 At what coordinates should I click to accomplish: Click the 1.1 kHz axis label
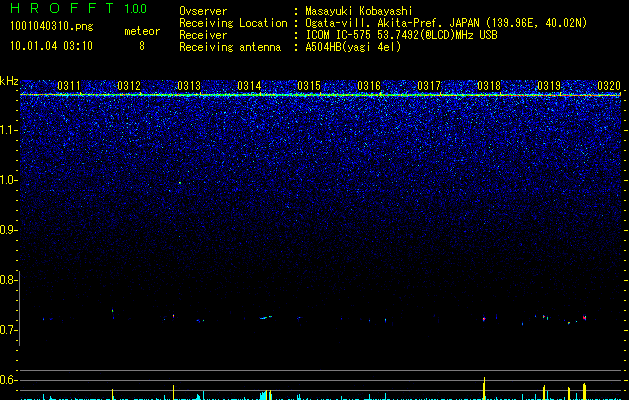8,130
